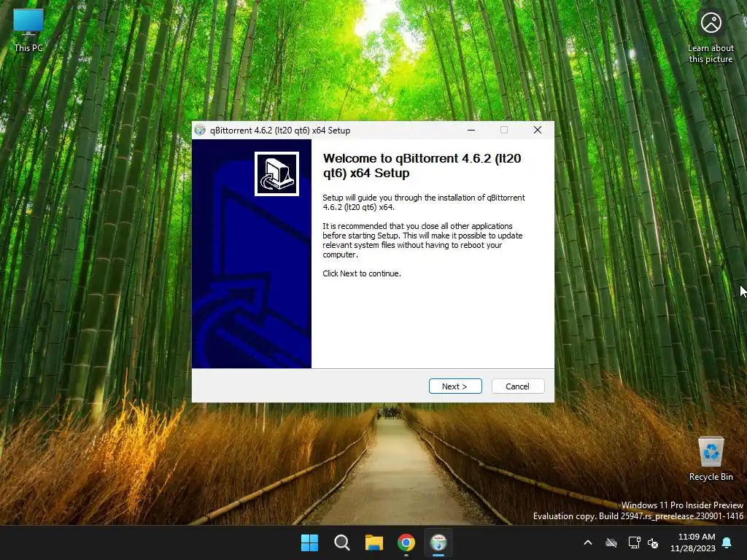Close the qBittorrent Setup window
Screen dimensions: 747x560
pos(538,130)
